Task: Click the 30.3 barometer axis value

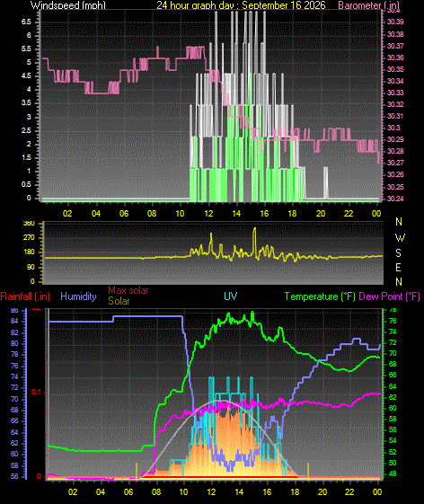Action: coord(393,128)
